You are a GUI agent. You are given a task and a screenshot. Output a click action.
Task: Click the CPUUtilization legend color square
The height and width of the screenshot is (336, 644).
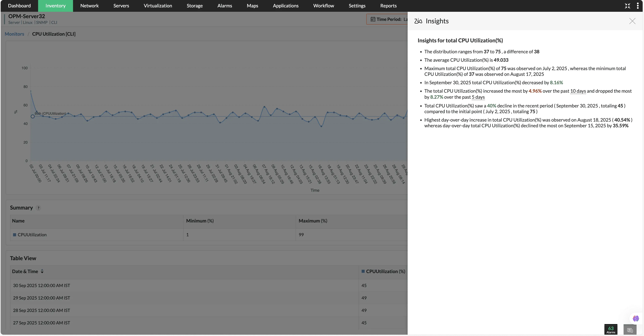(14, 235)
